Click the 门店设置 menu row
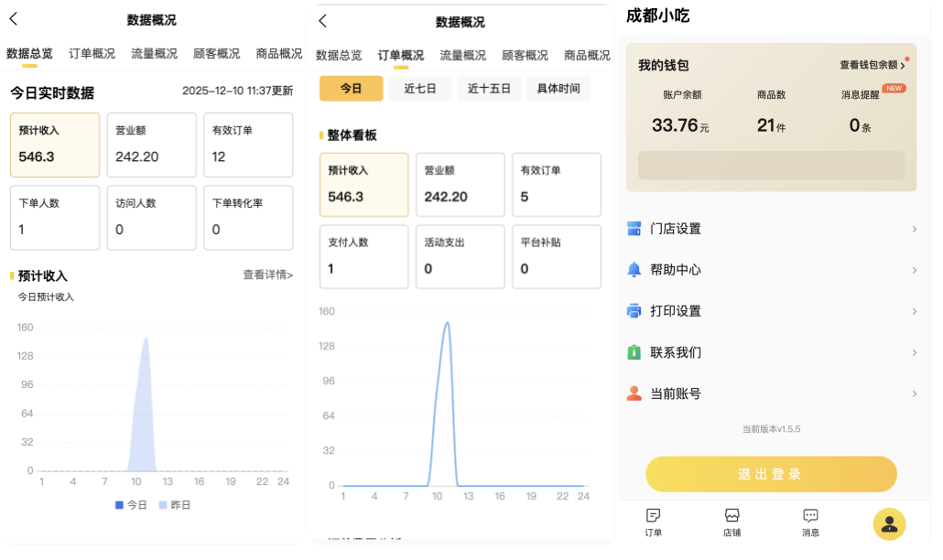The width and height of the screenshot is (943, 560). coord(772,229)
